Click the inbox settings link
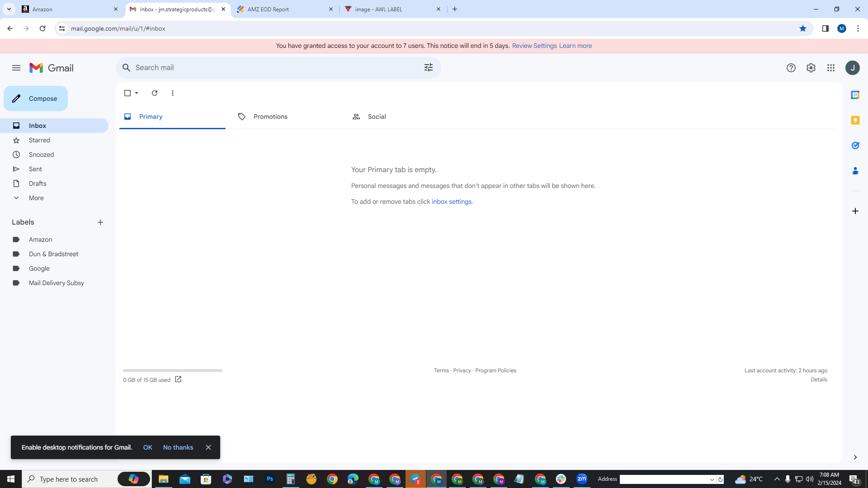Viewport: 868px width, 488px height. 452,202
